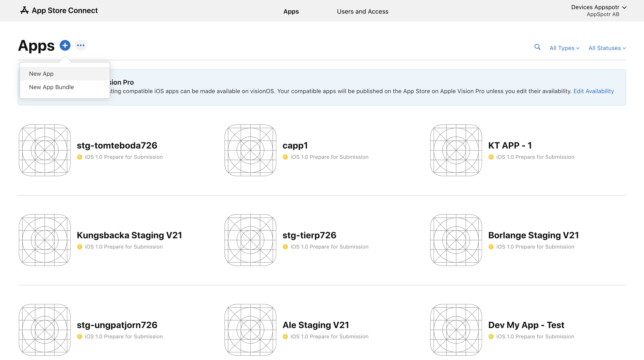Open the All Types filter dropdown
This screenshot has height=360, width=644.
click(x=564, y=48)
